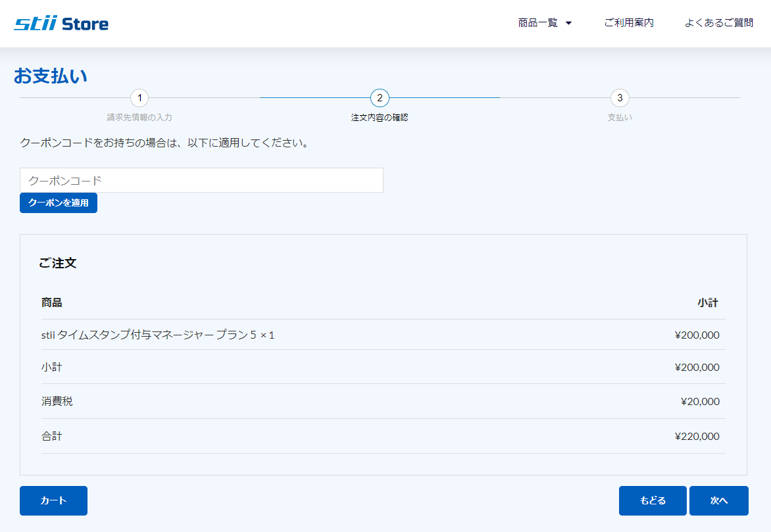Expand the 商品一覧 dropdown arrow
This screenshot has height=532, width=771.
tap(568, 23)
